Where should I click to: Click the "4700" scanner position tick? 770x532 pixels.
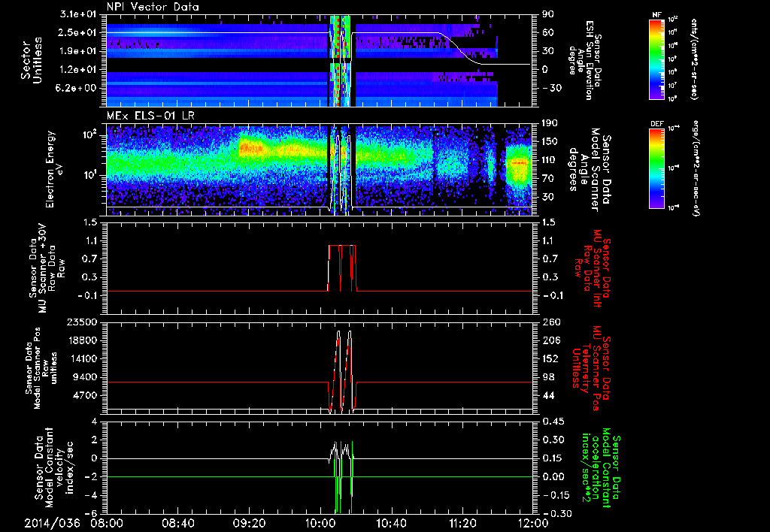(x=86, y=395)
